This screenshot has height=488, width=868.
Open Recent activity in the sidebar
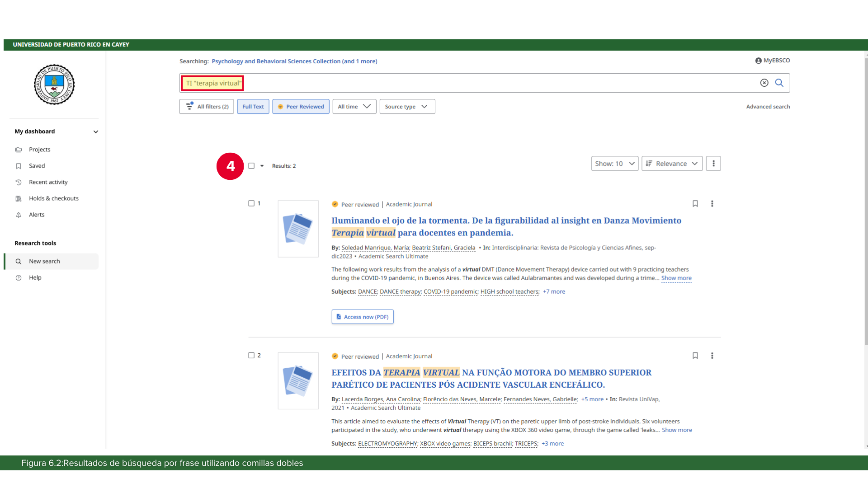click(x=48, y=182)
